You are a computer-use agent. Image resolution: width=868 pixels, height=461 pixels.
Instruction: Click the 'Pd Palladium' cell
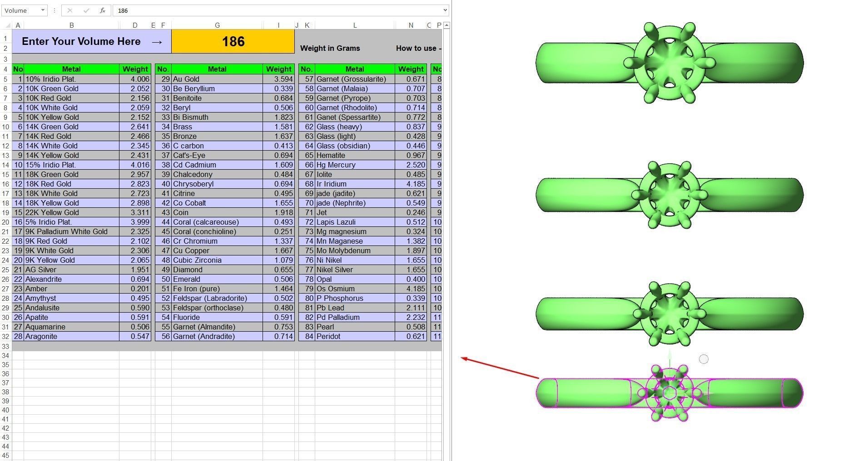coord(355,317)
